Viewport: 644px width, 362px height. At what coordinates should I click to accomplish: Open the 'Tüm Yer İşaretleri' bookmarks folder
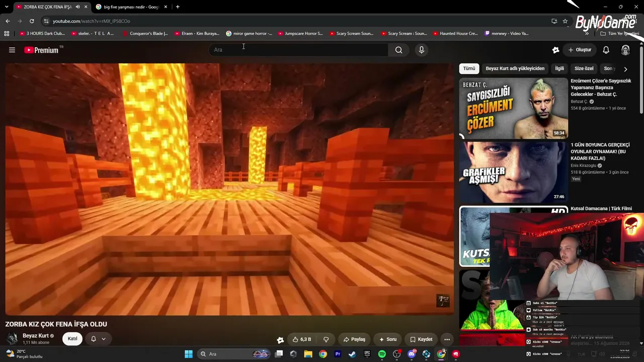619,34
